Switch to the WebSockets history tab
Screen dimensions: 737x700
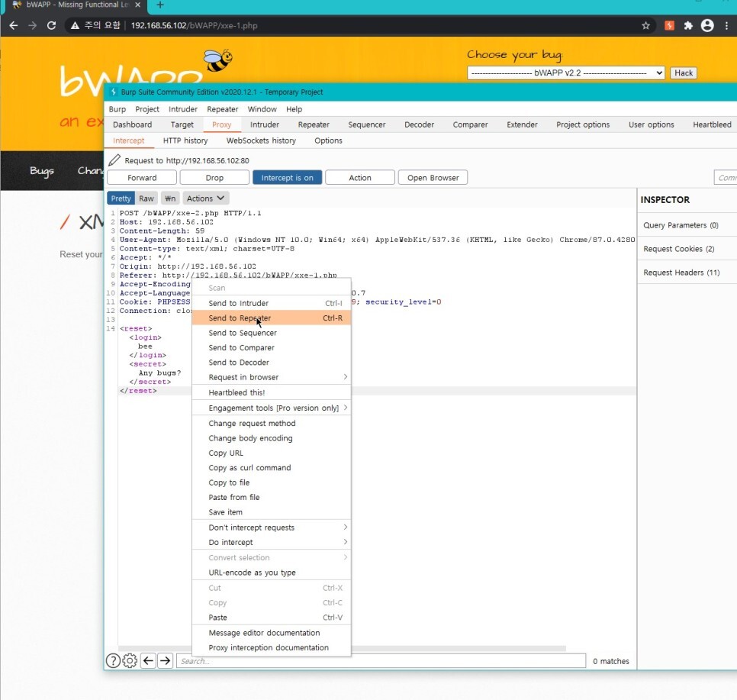click(x=261, y=140)
